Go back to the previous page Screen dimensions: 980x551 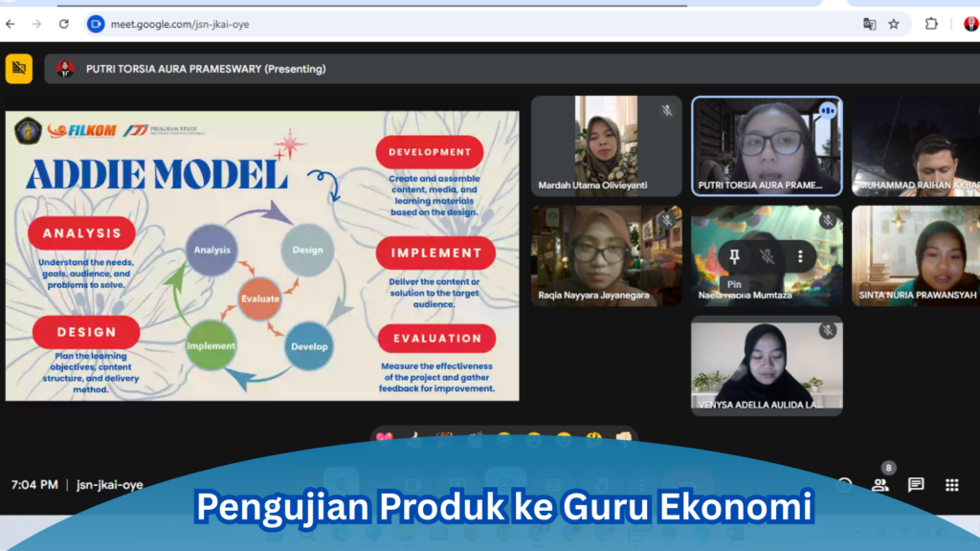11,24
